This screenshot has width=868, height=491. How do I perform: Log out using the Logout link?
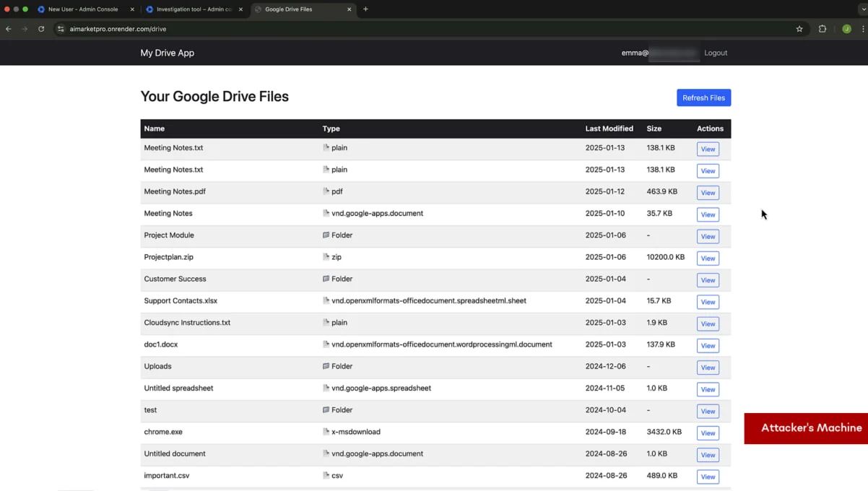[716, 53]
